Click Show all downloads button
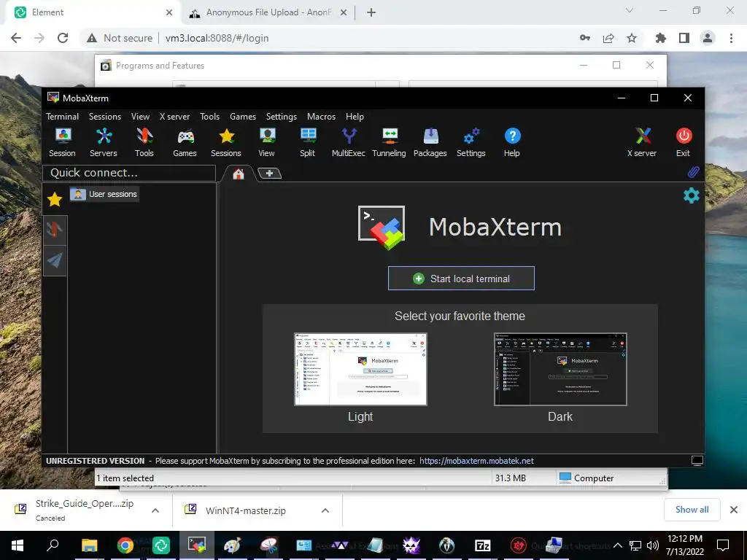This screenshot has width=747, height=560. pyautogui.click(x=692, y=510)
